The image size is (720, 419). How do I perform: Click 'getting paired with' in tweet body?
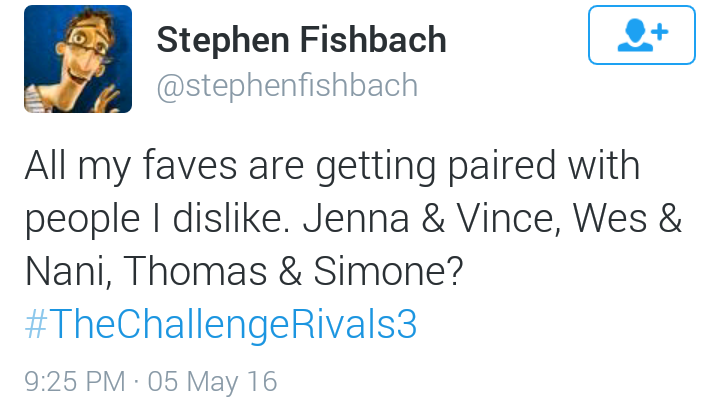tap(478, 166)
